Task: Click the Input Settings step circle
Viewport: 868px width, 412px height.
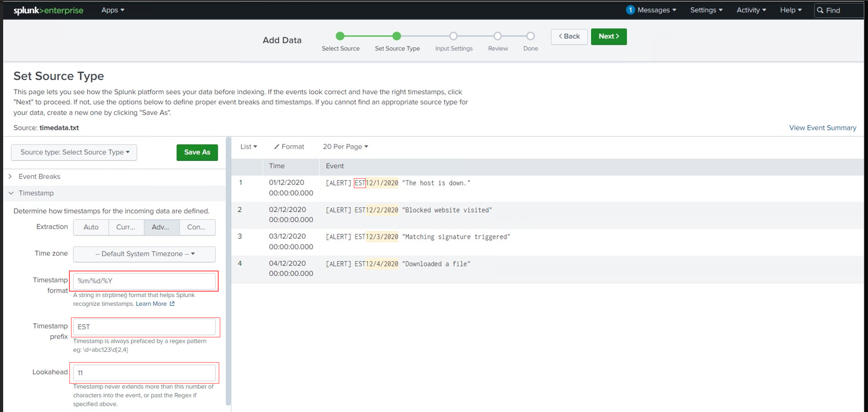Action: [453, 36]
